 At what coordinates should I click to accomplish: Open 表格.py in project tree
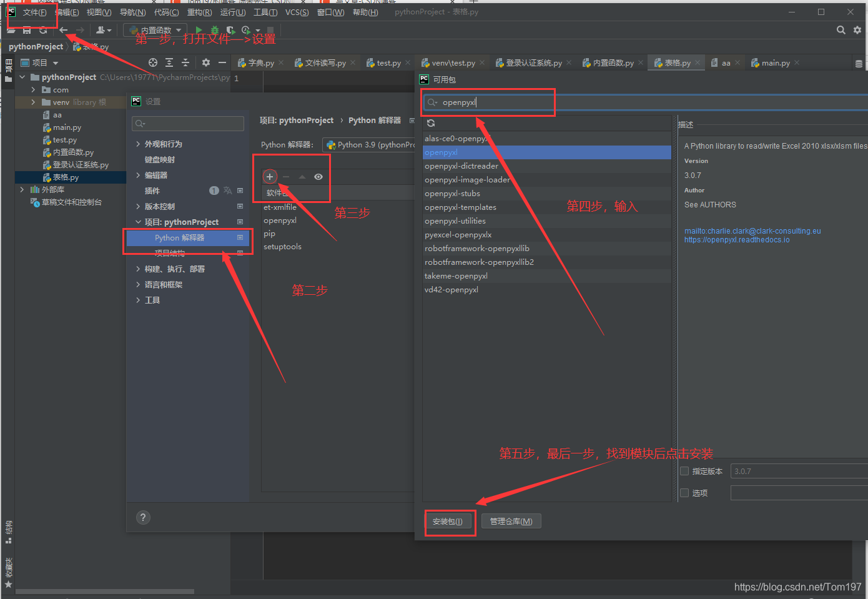[66, 177]
